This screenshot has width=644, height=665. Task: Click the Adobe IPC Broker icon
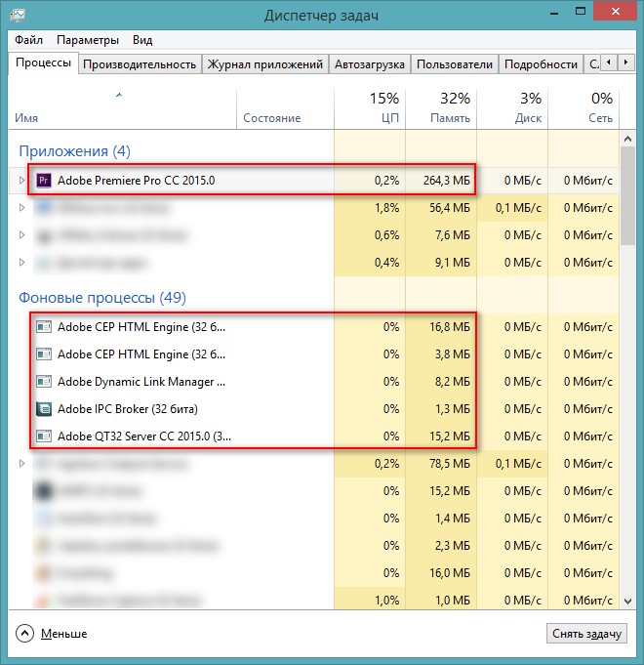click(x=43, y=408)
